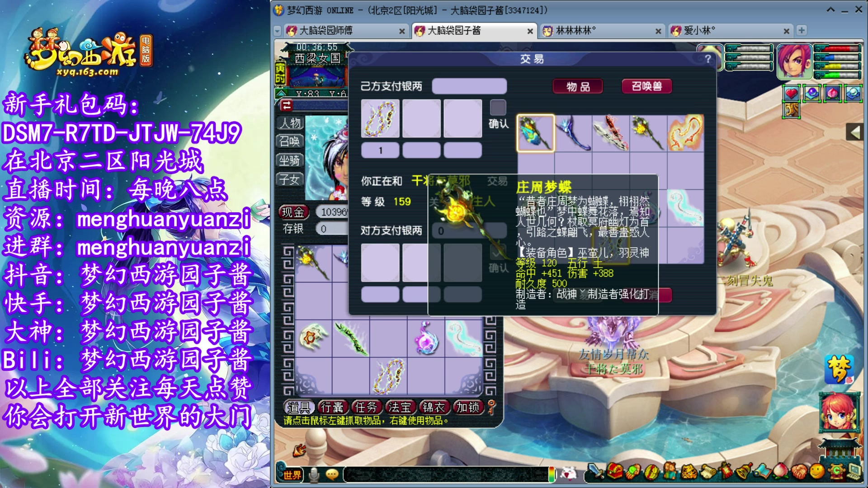Select the purple orb item in inventory
Viewport: 868px width, 488px height.
coord(426,338)
